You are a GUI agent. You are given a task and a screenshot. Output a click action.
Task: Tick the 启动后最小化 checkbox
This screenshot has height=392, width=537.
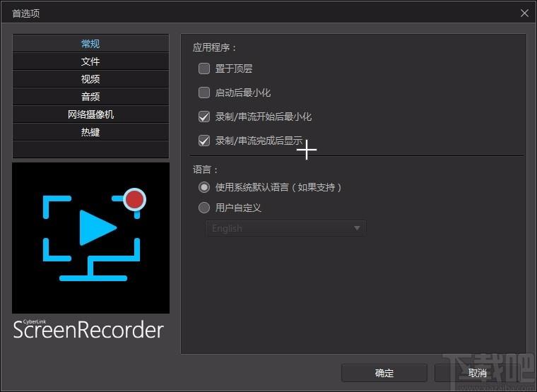[204, 93]
